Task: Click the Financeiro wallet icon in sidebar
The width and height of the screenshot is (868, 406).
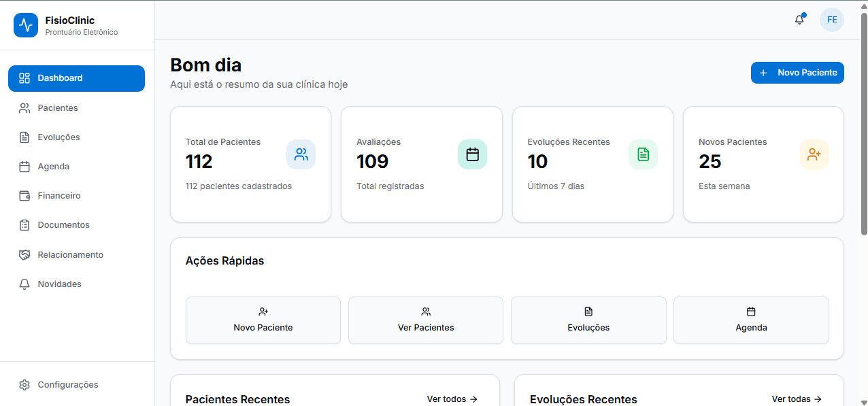Action: click(24, 196)
